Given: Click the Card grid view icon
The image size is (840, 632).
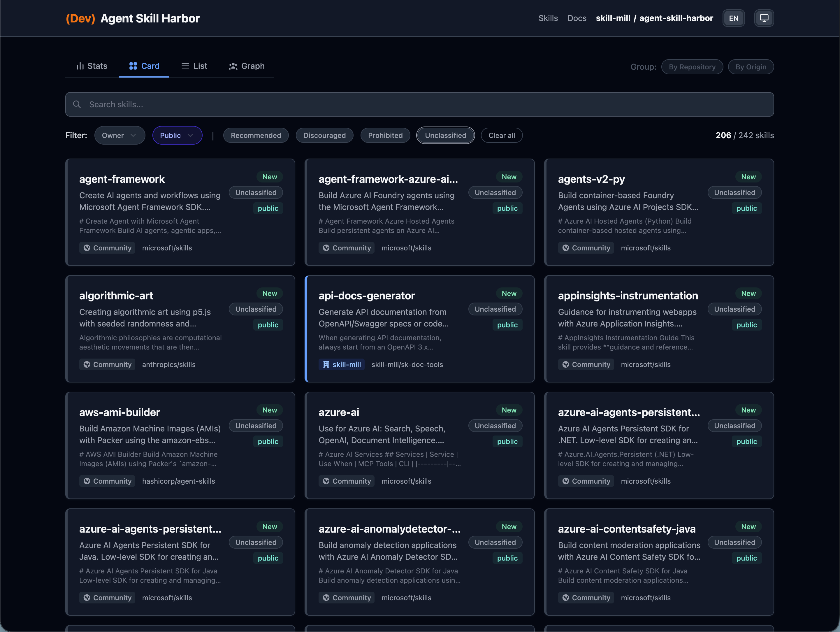Looking at the screenshot, I should click(x=133, y=66).
